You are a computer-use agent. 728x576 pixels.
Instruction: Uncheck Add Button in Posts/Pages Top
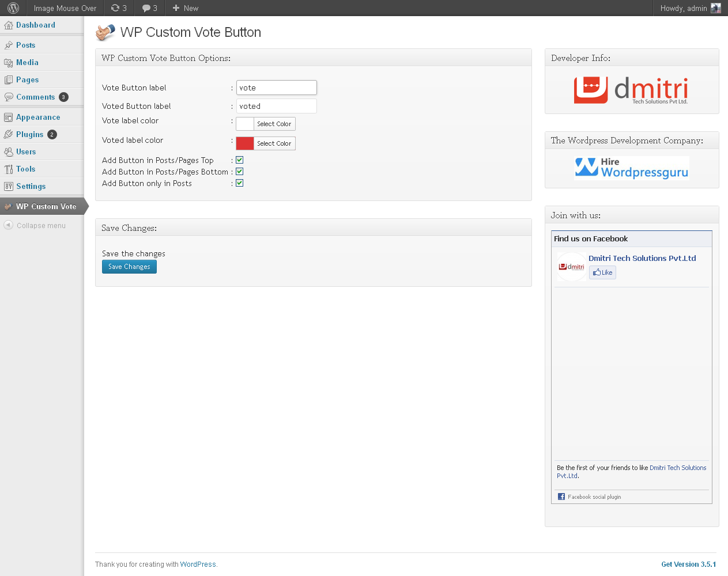pos(240,160)
